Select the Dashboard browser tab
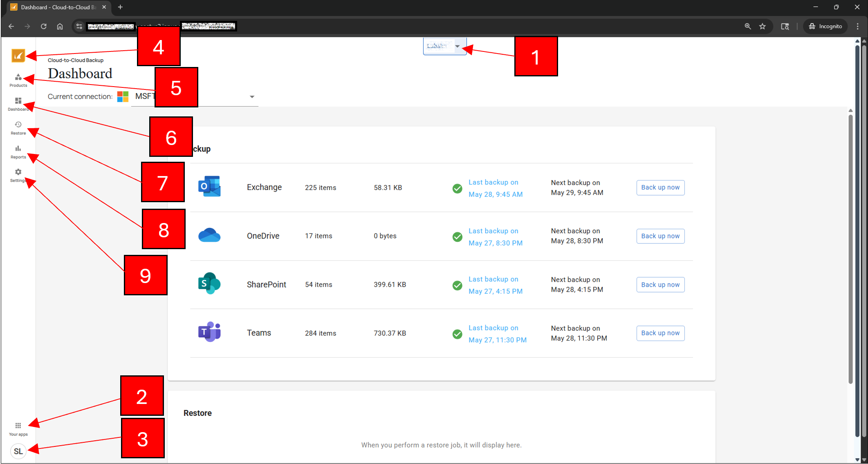 (58, 7)
